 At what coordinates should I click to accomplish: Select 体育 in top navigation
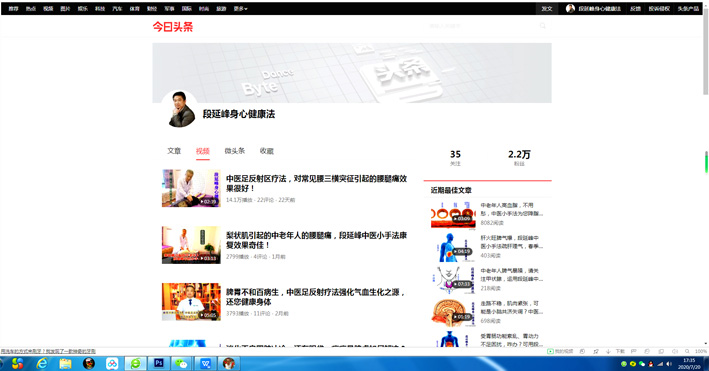tap(134, 9)
